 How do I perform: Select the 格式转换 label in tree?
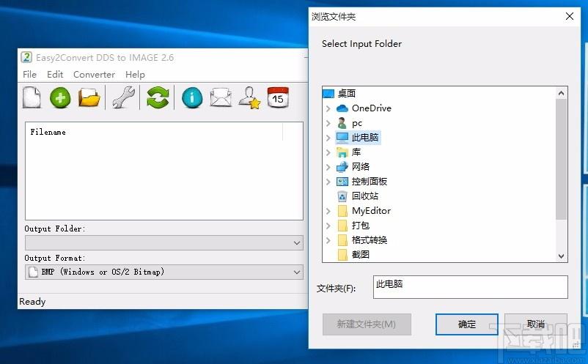370,240
